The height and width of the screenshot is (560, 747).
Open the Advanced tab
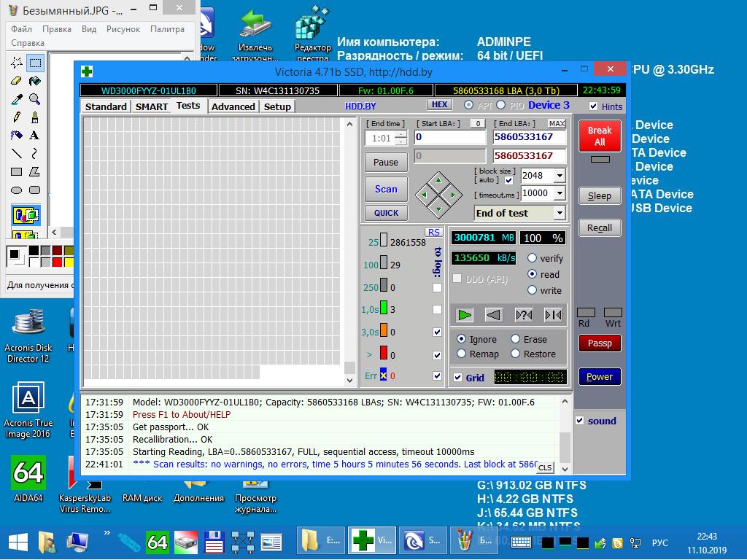[233, 106]
